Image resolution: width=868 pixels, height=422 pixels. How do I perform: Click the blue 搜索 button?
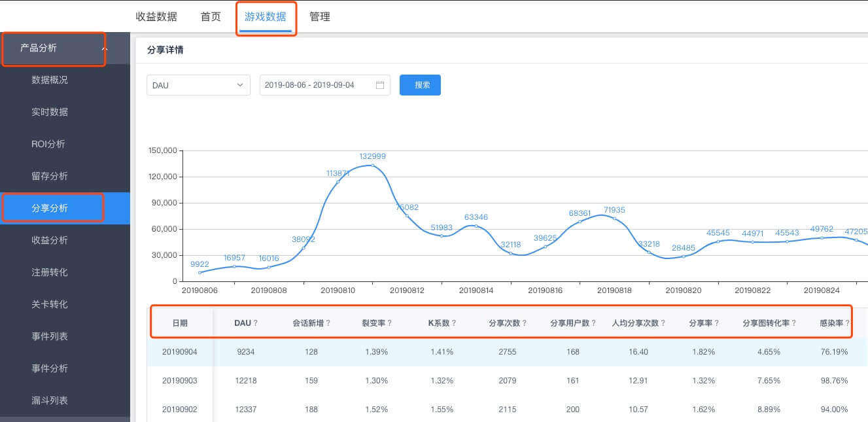pyautogui.click(x=420, y=85)
